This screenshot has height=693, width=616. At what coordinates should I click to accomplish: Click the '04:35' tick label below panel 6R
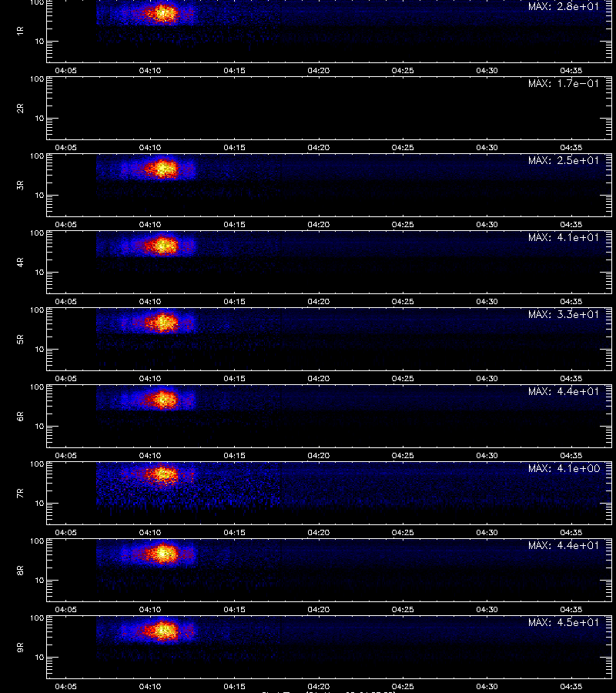tap(571, 455)
